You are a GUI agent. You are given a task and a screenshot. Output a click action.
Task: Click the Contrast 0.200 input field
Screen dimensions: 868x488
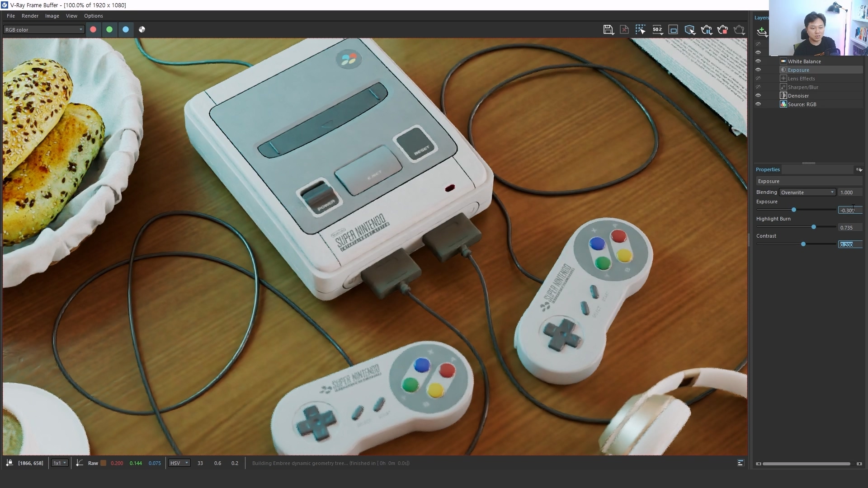click(x=850, y=244)
